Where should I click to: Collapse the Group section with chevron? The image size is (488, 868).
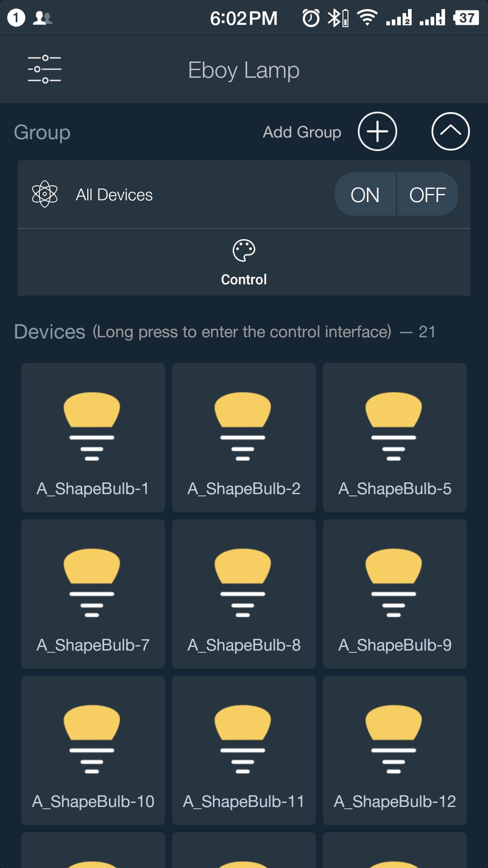[450, 132]
